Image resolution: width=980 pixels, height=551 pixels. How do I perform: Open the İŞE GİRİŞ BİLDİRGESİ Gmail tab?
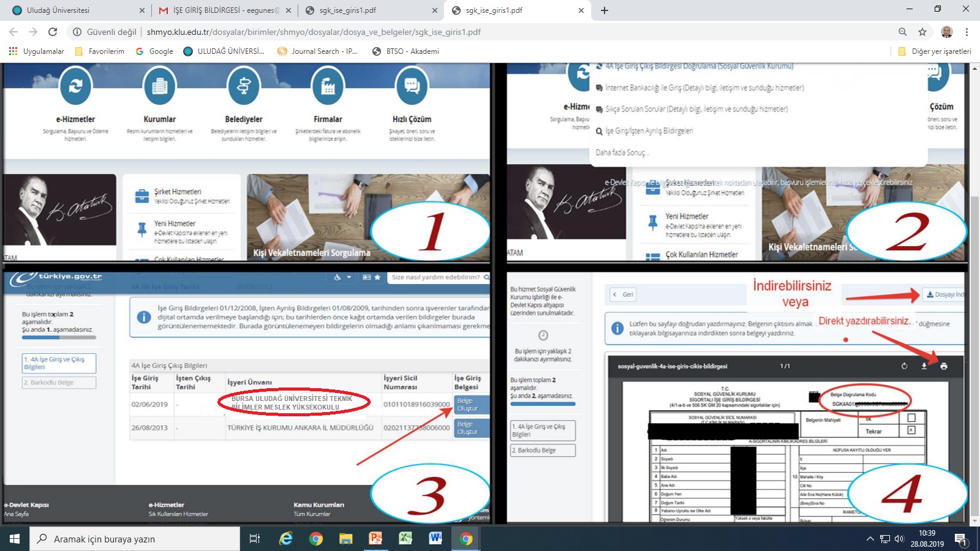click(218, 10)
